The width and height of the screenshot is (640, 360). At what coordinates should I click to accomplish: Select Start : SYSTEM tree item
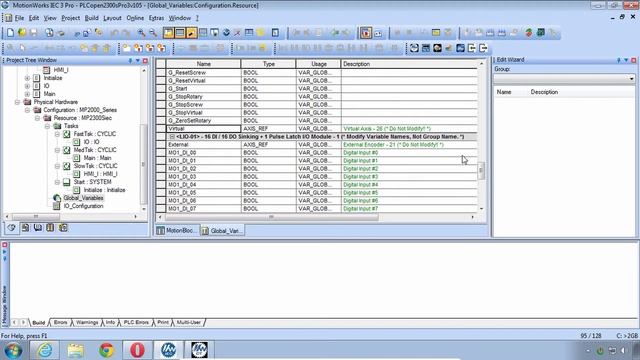pyautogui.click(x=93, y=182)
